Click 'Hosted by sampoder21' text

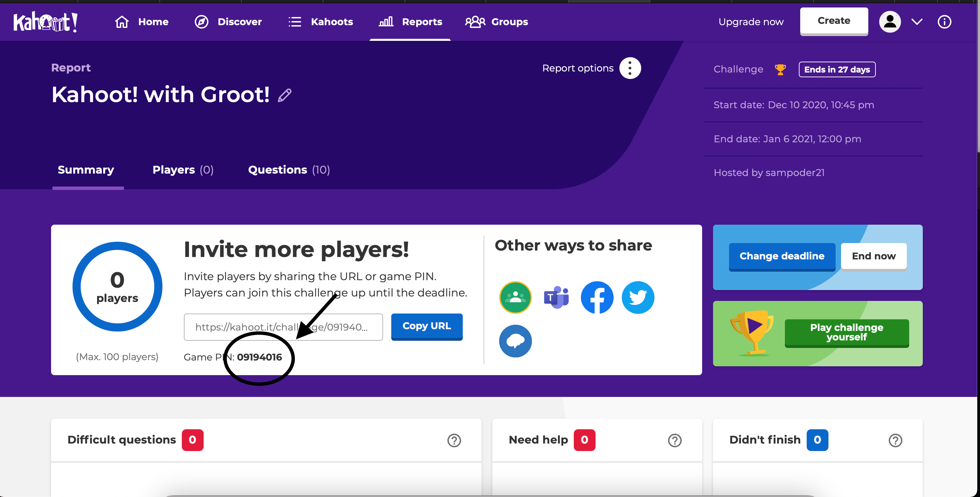click(769, 173)
